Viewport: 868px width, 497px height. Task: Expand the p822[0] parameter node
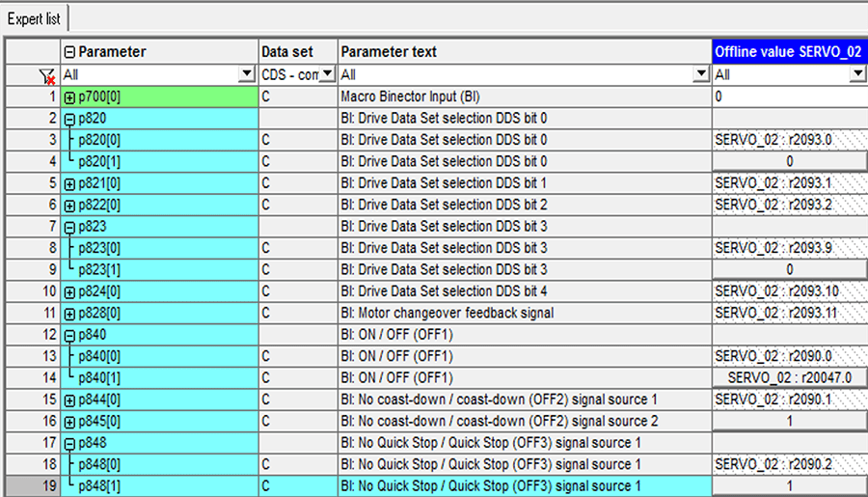69,206
